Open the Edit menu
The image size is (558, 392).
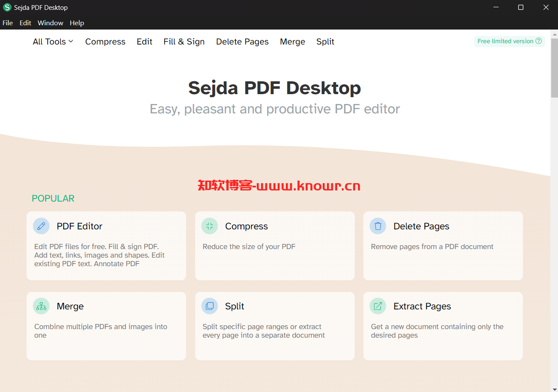(x=25, y=23)
